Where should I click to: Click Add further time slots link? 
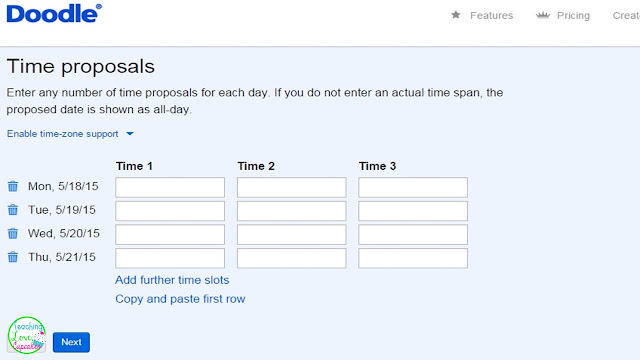tap(172, 280)
